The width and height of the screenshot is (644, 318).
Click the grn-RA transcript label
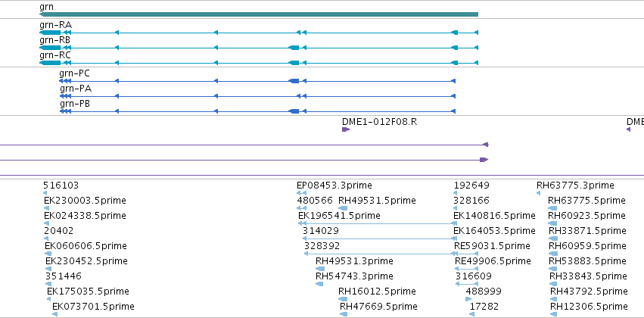(x=55, y=25)
